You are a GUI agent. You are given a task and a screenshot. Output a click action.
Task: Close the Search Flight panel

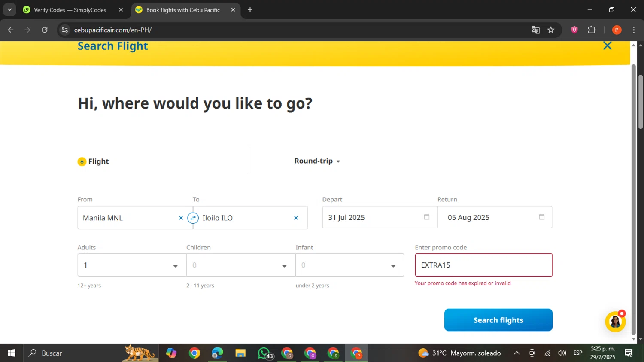[607, 46]
